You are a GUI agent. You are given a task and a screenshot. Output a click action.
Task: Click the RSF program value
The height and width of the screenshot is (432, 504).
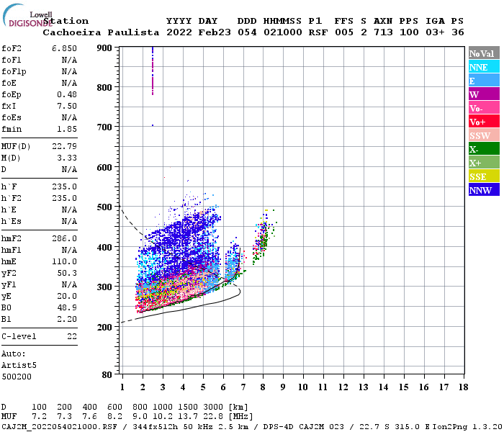(318, 32)
